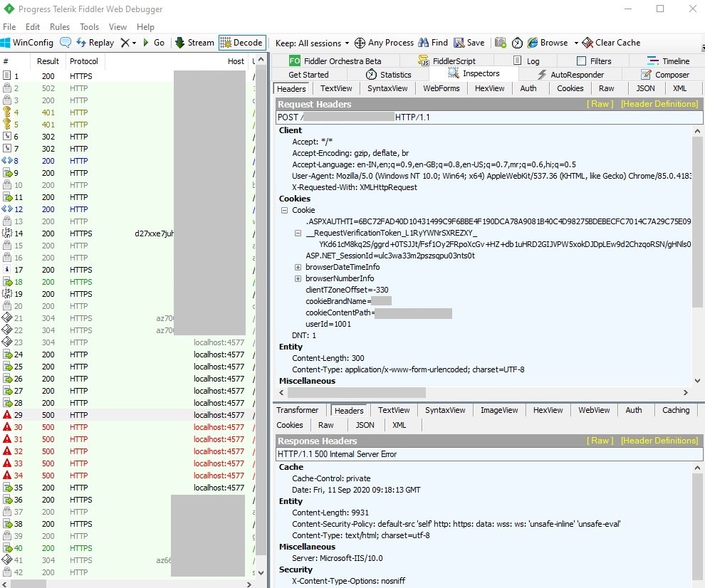Select session 21 cached diamond icon
705x588 pixels.
(x=6, y=317)
